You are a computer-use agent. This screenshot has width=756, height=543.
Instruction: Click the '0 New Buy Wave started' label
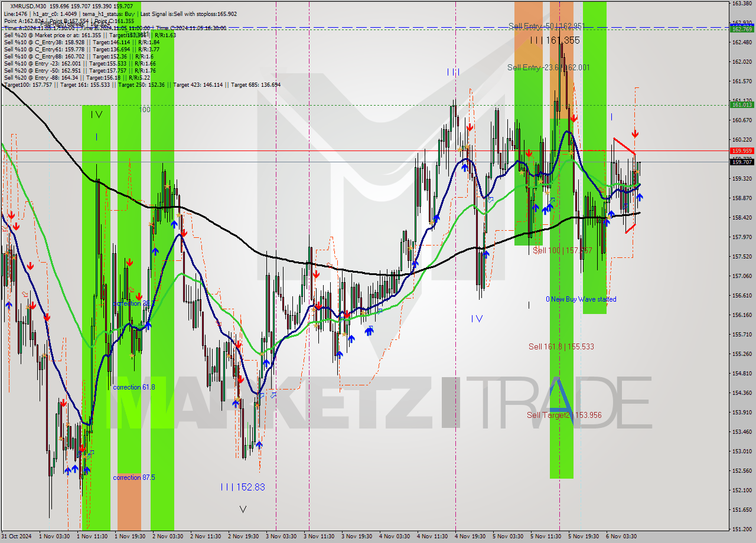[x=581, y=299]
